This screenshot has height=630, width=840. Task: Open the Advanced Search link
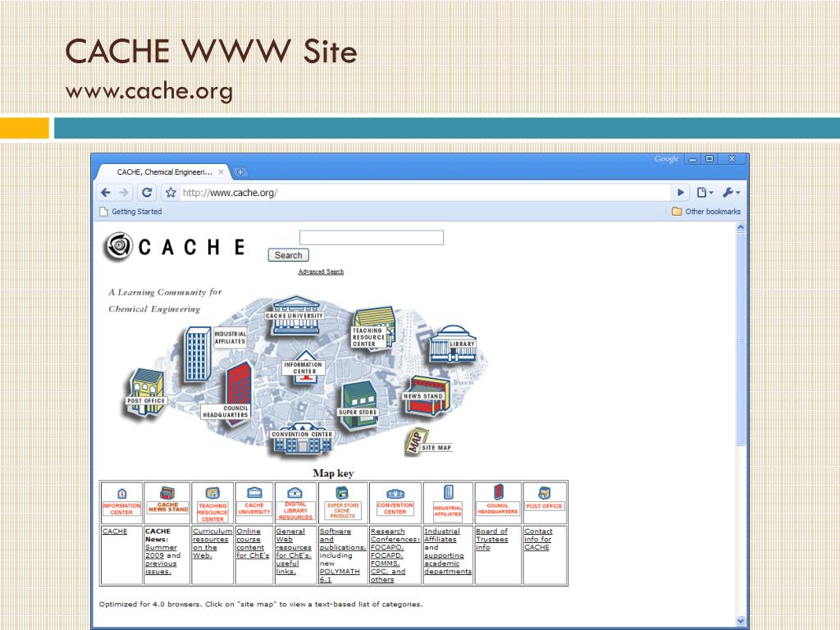click(321, 272)
